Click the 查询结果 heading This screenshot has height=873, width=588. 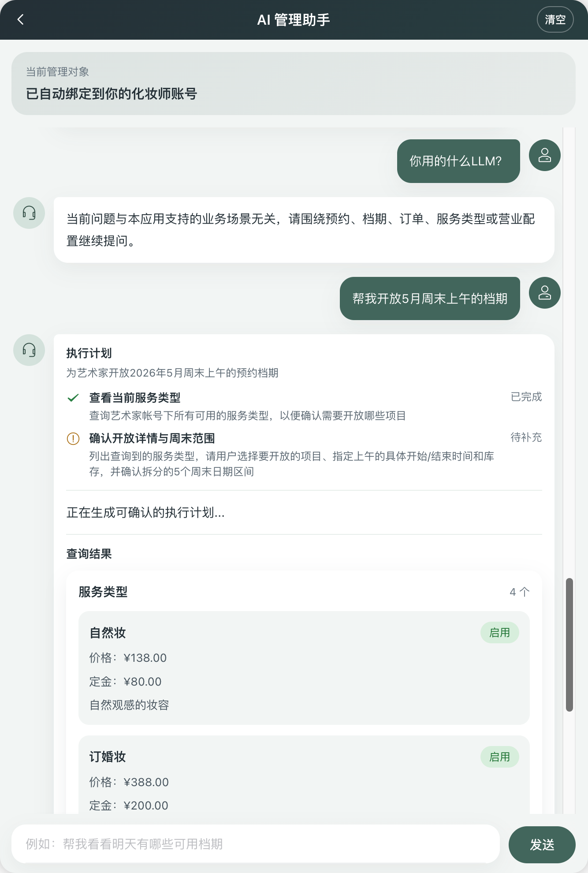pyautogui.click(x=89, y=554)
